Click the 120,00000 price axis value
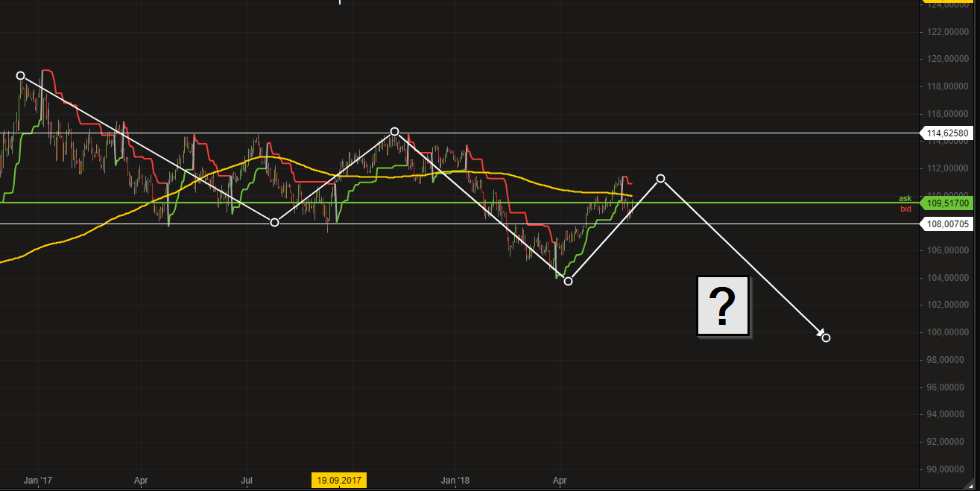The width and height of the screenshot is (980, 491). click(949, 60)
